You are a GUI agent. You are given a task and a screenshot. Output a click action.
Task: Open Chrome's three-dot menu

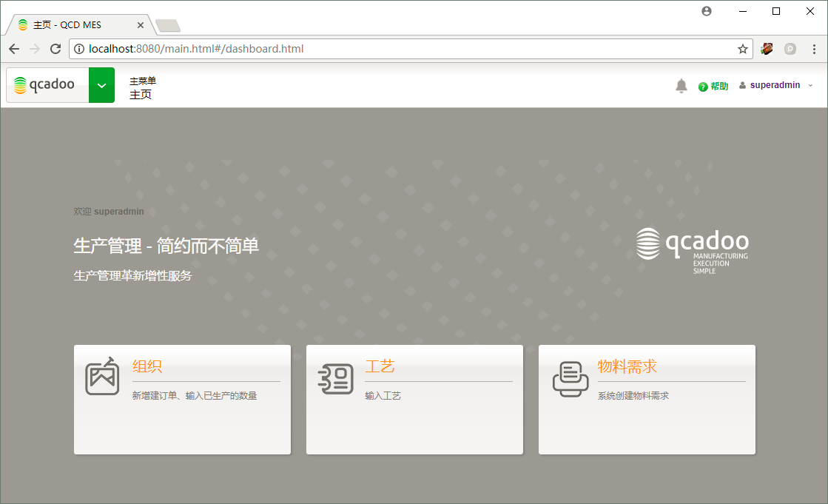(814, 49)
